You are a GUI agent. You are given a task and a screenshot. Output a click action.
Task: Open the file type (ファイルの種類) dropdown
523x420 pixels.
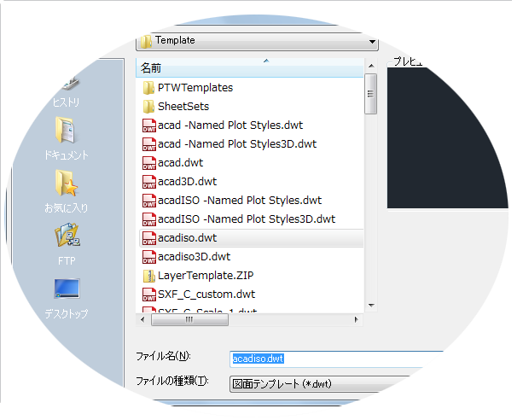click(x=320, y=384)
